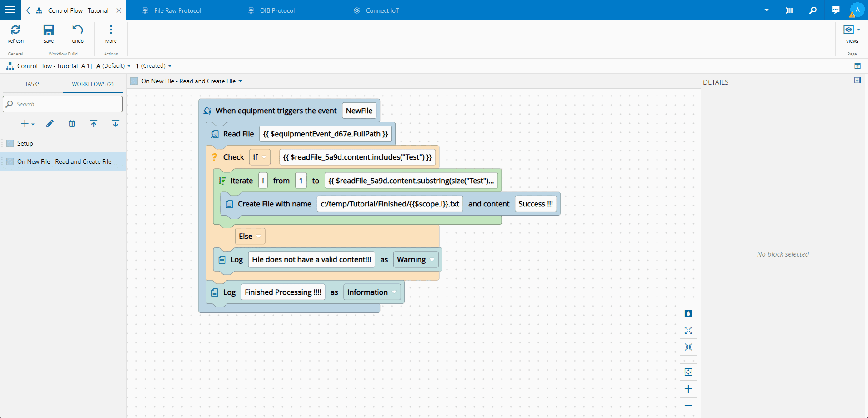This screenshot has height=418, width=868.
Task: Delete workflow using the trash icon
Action: tap(72, 124)
